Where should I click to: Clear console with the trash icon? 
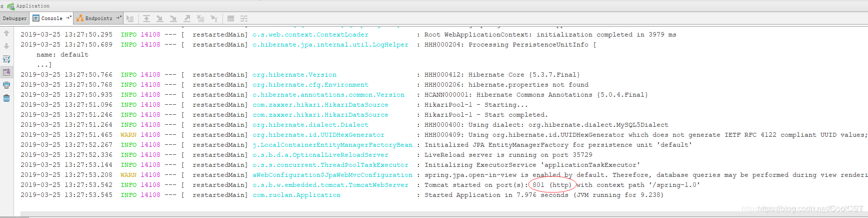pyautogui.click(x=6, y=98)
